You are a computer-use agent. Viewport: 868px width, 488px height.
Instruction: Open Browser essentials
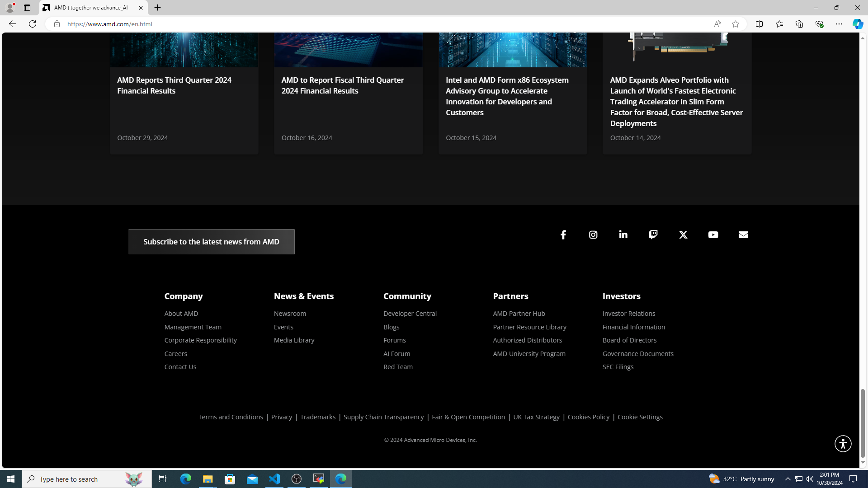[819, 24]
